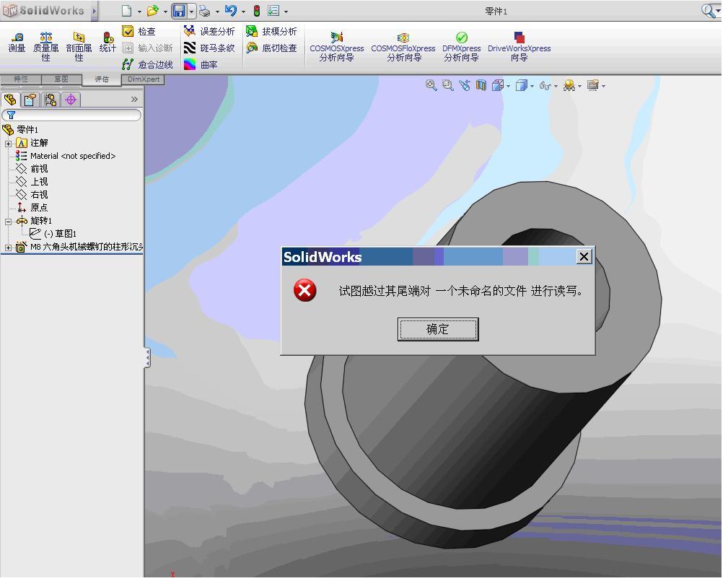Select the 右视 right plane
728x581 pixels.
tap(32, 195)
